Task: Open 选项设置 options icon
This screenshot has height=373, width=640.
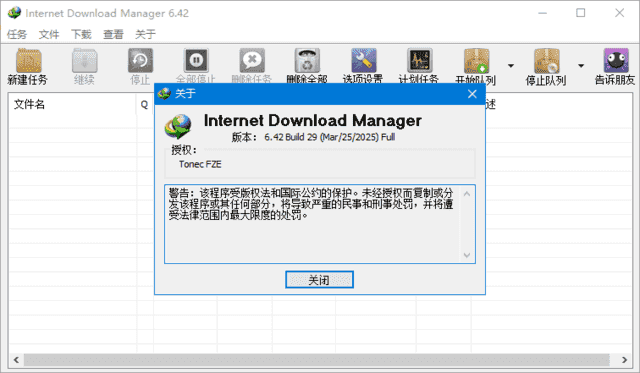Action: pos(364,61)
